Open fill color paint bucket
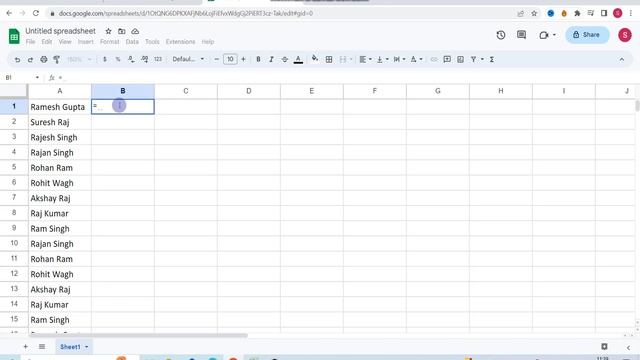The height and width of the screenshot is (360, 640). click(315, 60)
